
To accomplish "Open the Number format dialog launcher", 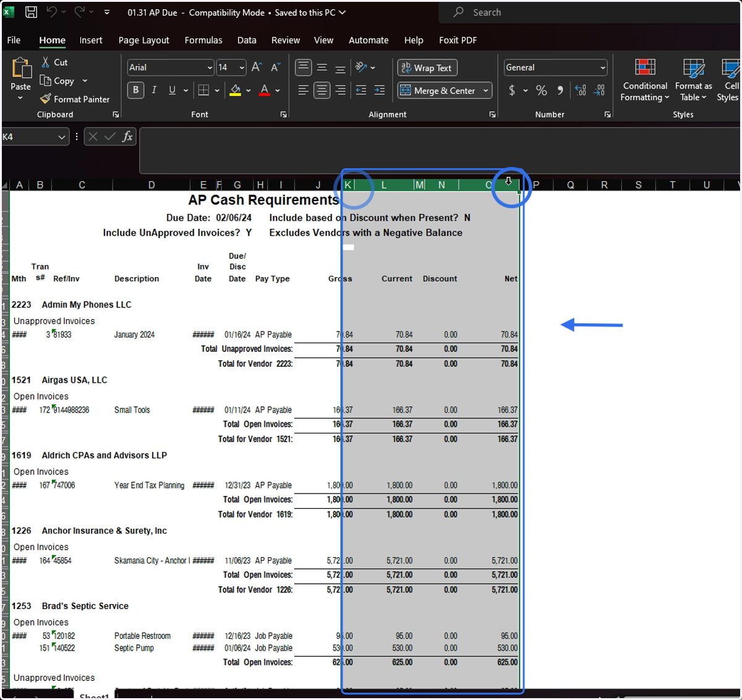I will pyautogui.click(x=608, y=114).
